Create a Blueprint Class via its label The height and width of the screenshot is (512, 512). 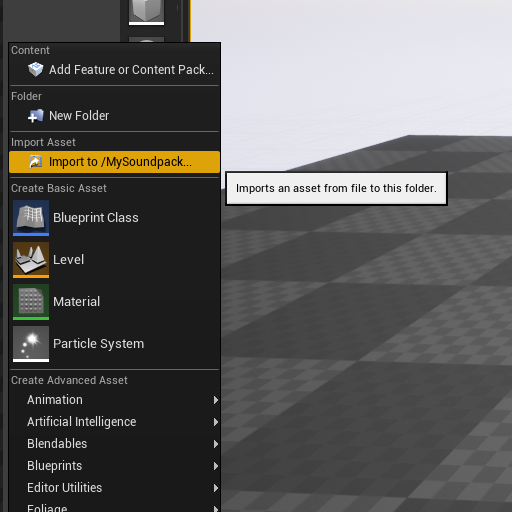[96, 218]
